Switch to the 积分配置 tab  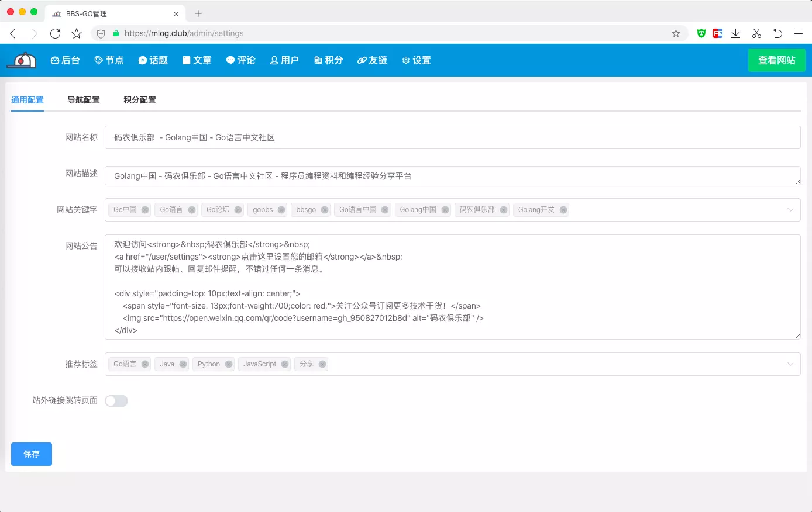point(140,100)
